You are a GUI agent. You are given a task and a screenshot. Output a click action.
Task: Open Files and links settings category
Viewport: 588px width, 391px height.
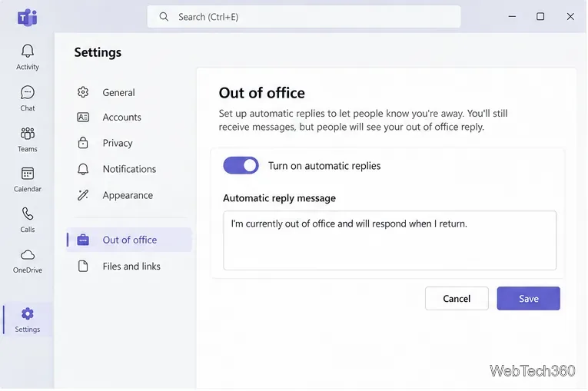pyautogui.click(x=129, y=266)
